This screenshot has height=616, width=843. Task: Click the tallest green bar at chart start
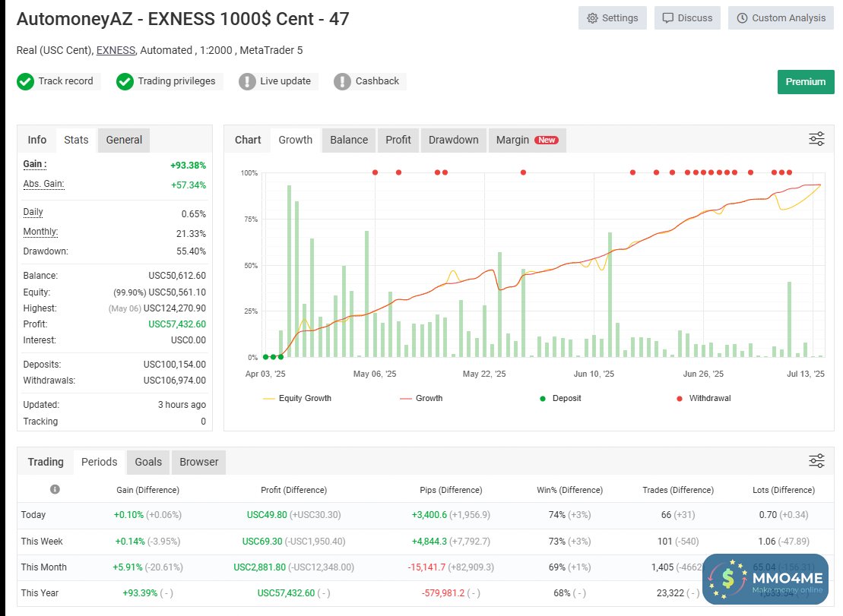tap(290, 271)
